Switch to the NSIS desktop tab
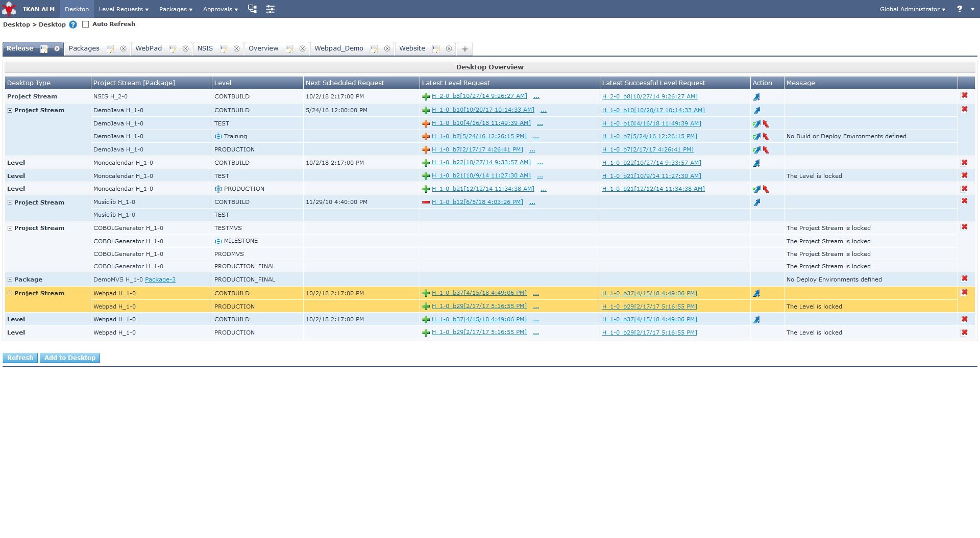The height and width of the screenshot is (538, 980). pyautogui.click(x=205, y=48)
